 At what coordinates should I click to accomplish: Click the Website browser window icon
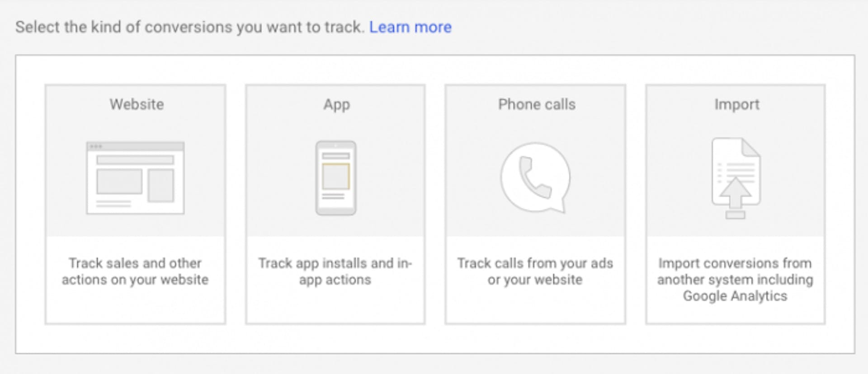[x=135, y=178]
